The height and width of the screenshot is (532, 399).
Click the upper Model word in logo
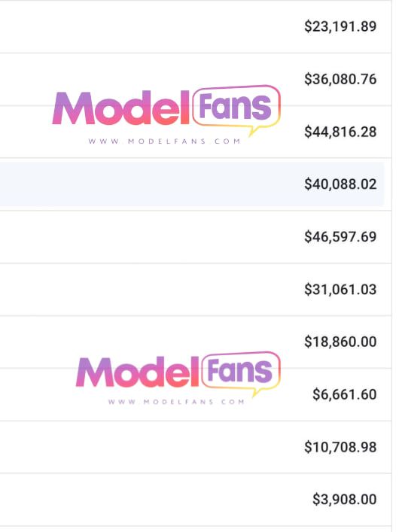click(121, 108)
